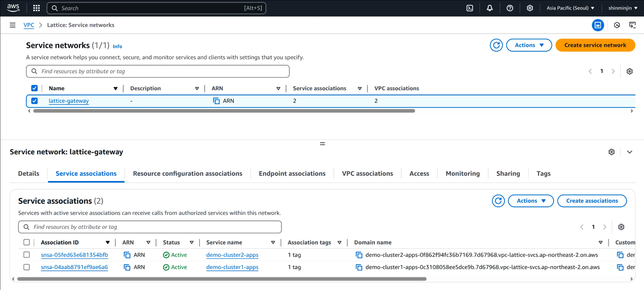Click Create associations button
644x290 pixels.
592,201
